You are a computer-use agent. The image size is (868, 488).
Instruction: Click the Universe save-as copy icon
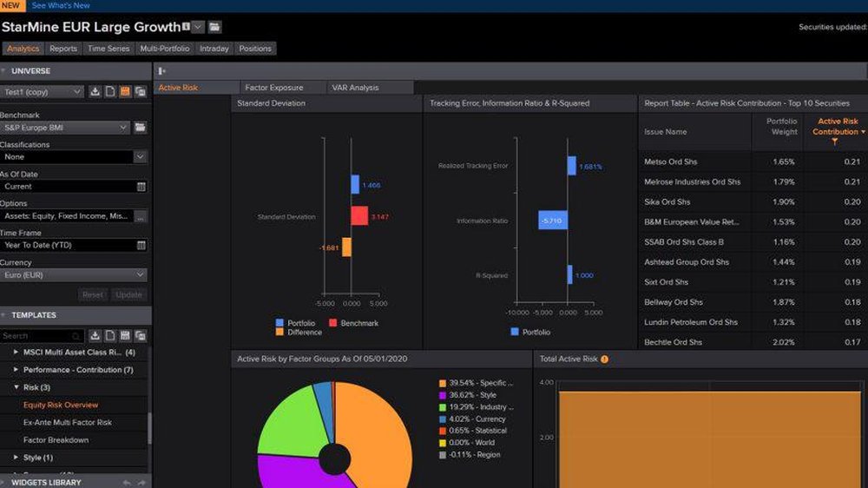pos(141,92)
